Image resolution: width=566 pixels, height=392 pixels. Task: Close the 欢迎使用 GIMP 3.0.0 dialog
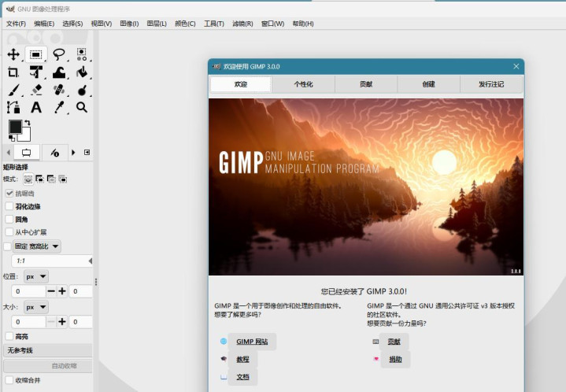click(x=516, y=66)
